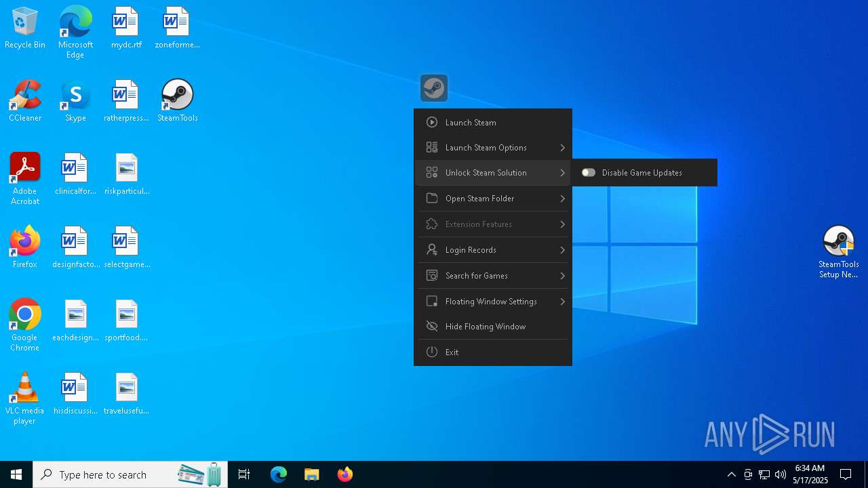
Task: Open the Open Steam Folder menu entry
Action: (493, 198)
